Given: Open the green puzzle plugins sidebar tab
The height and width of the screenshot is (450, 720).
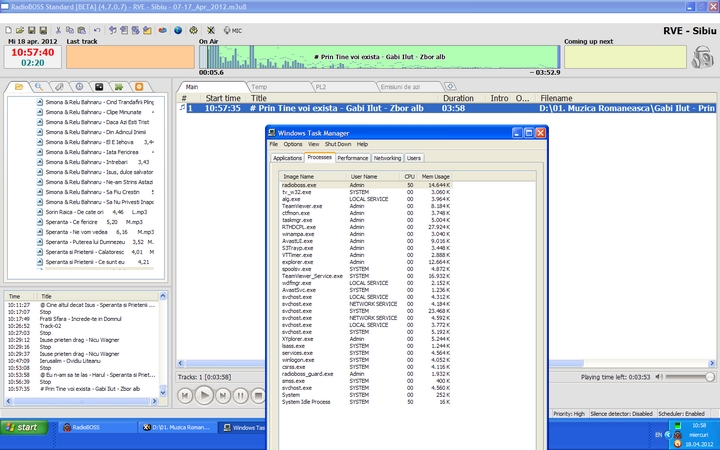Looking at the screenshot, I should coord(119,86).
